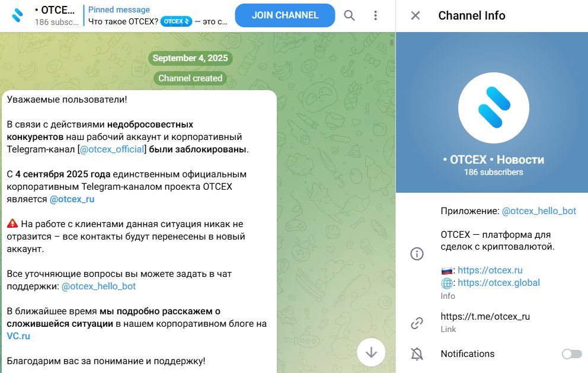Viewport: 588px width, 373px height.
Task: Open the @otcex_official mention link
Action: [112, 149]
